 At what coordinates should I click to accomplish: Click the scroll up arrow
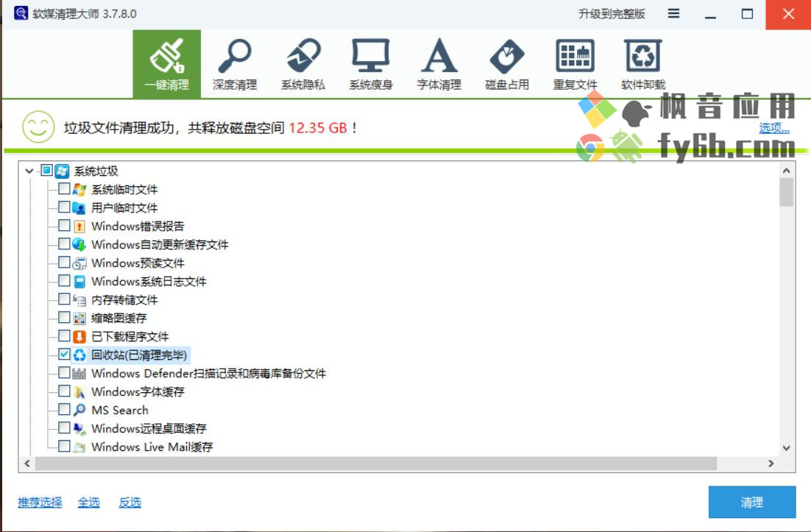pos(786,171)
